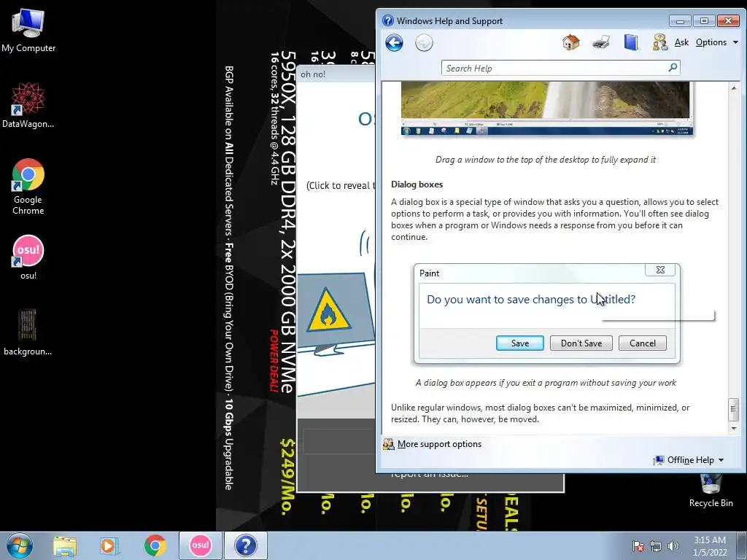Select DataWagon desktop shortcut
Viewport: 747px width, 560px height.
click(x=28, y=105)
